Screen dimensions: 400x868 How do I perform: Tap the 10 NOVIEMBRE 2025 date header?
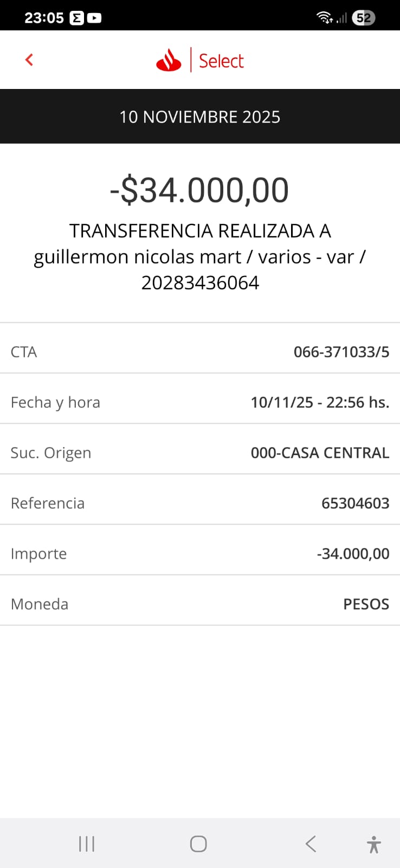[x=200, y=117]
